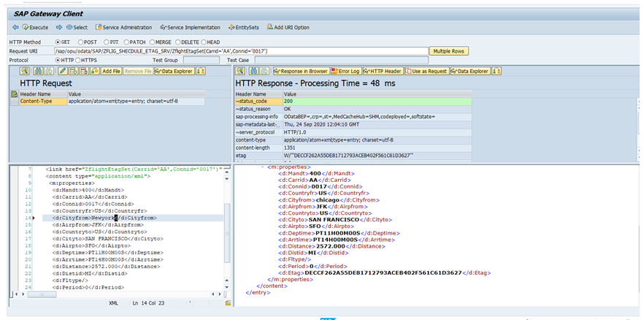Click the find binoculars icon in HTTP Response toolbar
644x320 pixels.
coord(253,71)
